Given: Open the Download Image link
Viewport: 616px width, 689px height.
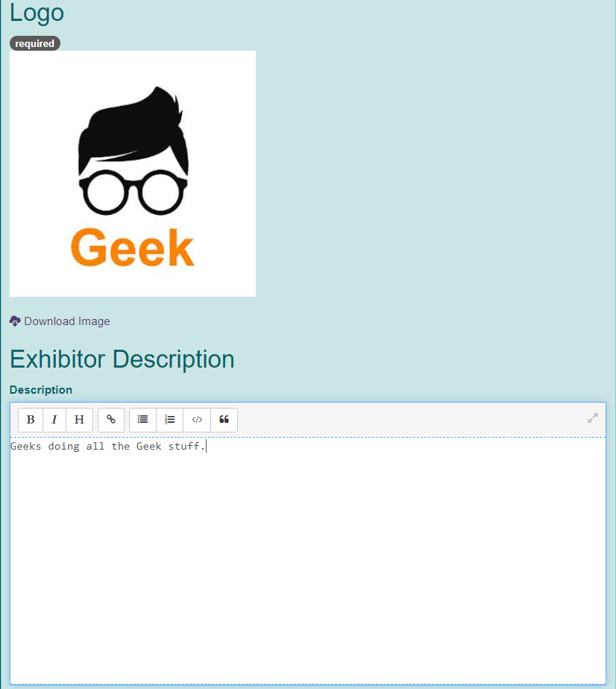Looking at the screenshot, I should click(67, 321).
